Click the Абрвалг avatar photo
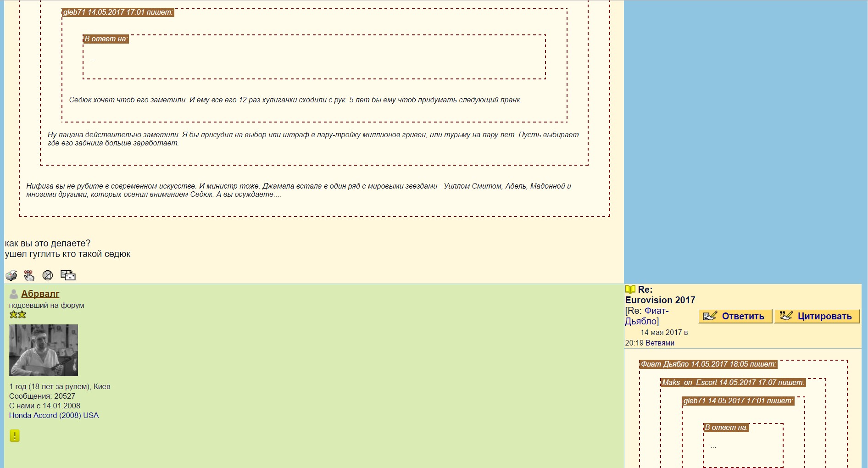This screenshot has height=468, width=868. pyautogui.click(x=44, y=350)
